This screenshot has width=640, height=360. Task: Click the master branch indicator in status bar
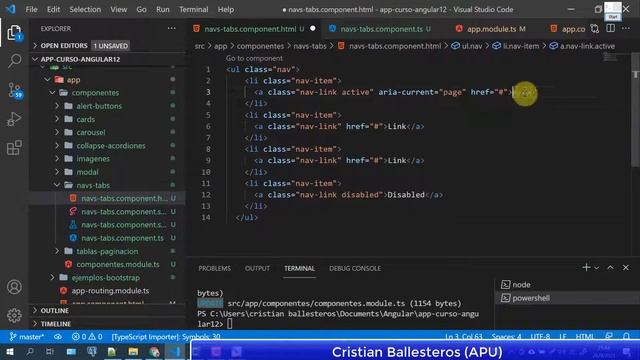pos(27,337)
